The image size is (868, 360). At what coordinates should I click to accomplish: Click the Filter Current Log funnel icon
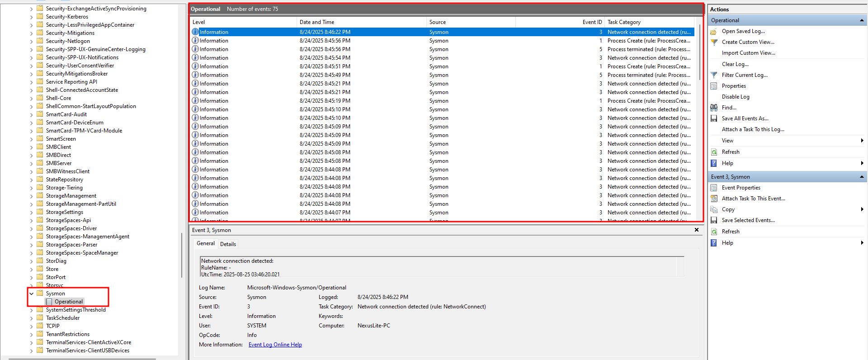pos(714,75)
